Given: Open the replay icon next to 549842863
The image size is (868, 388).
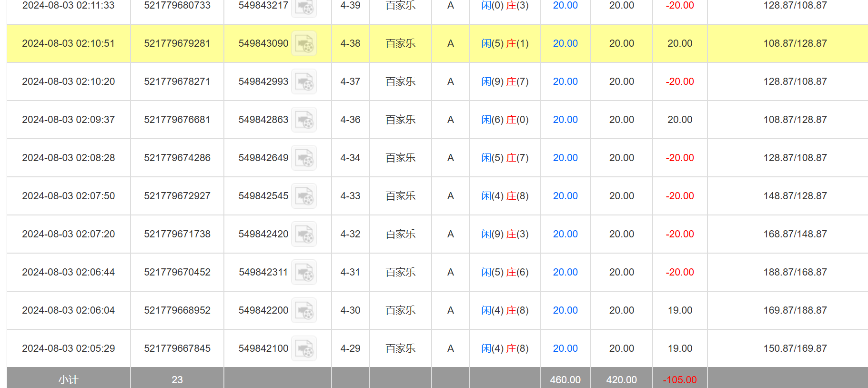Looking at the screenshot, I should (304, 120).
